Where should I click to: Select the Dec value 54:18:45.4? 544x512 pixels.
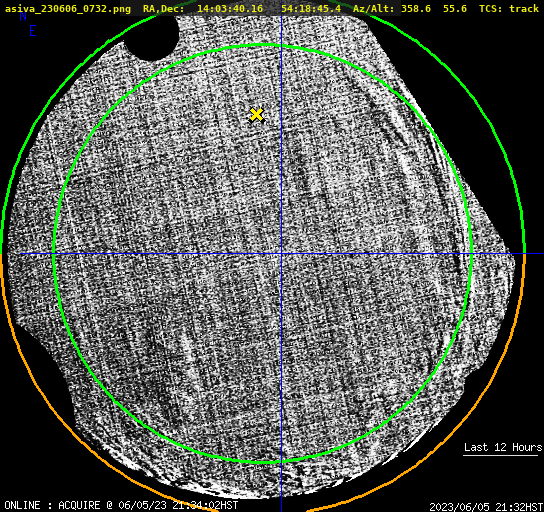coord(311,8)
